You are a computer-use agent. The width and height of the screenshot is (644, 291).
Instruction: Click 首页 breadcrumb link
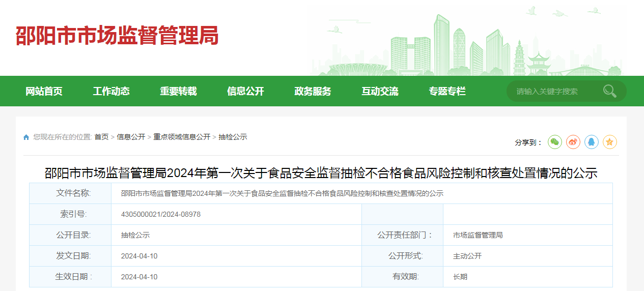(101, 137)
